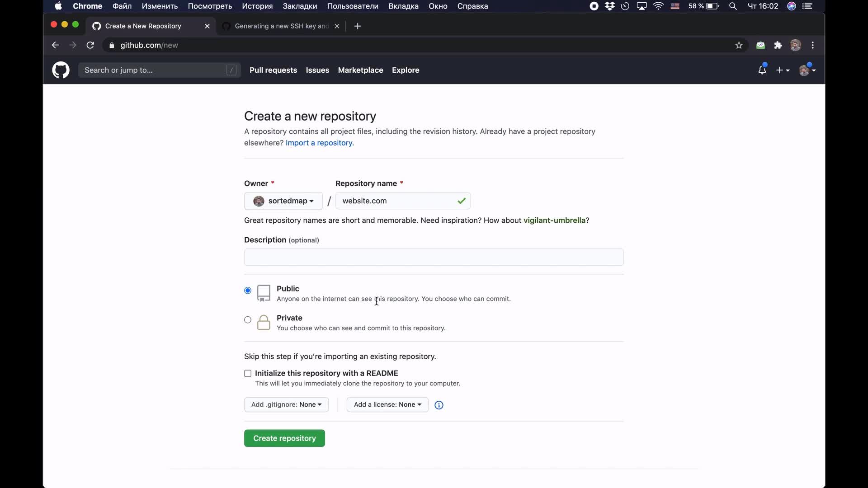Open the GitHub home logo
Screen dimensions: 868x488
coord(61,70)
